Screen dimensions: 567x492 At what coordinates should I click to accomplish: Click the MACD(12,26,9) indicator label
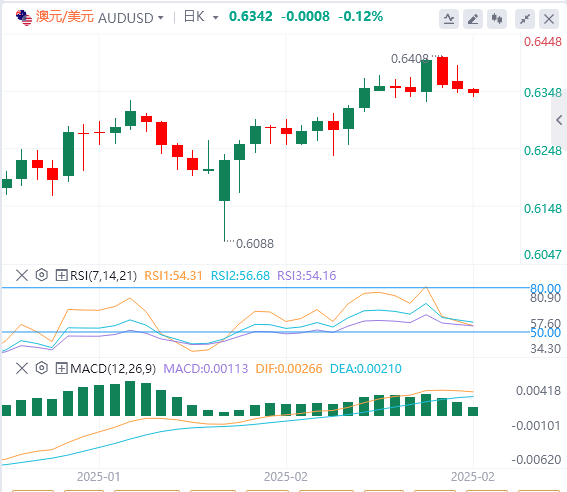click(113, 369)
